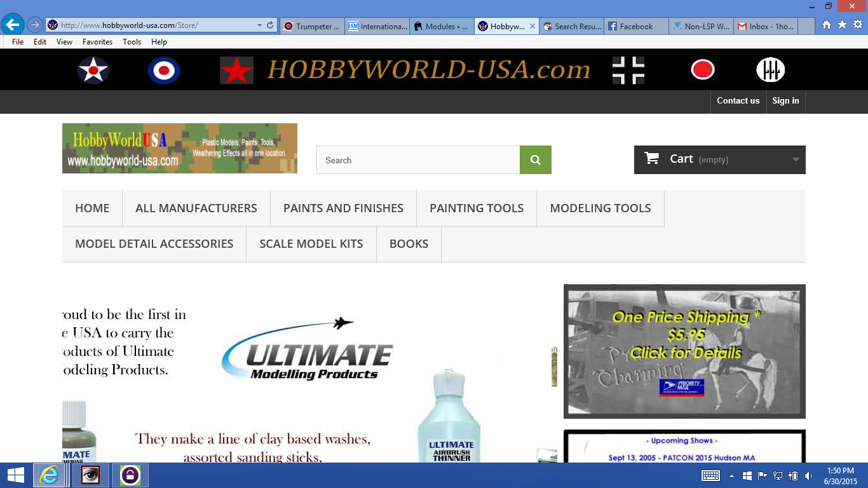Click the One Price Shipping $5.95 banner
Image resolution: width=868 pixels, height=488 pixels.
684,351
